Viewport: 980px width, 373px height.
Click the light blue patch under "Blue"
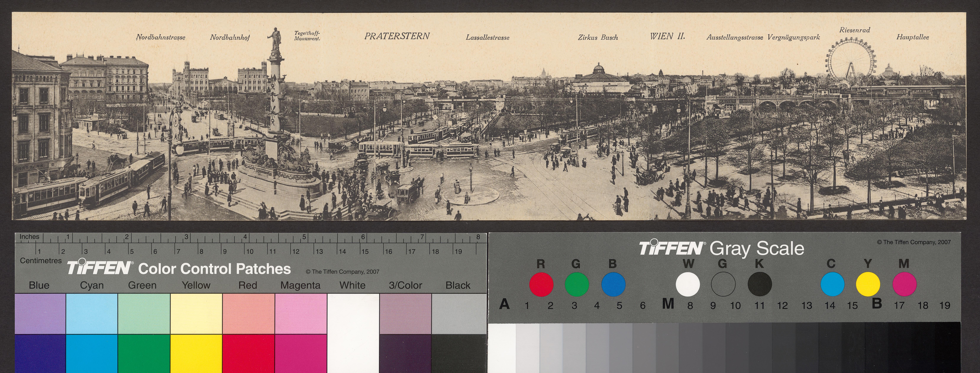[x=40, y=314]
